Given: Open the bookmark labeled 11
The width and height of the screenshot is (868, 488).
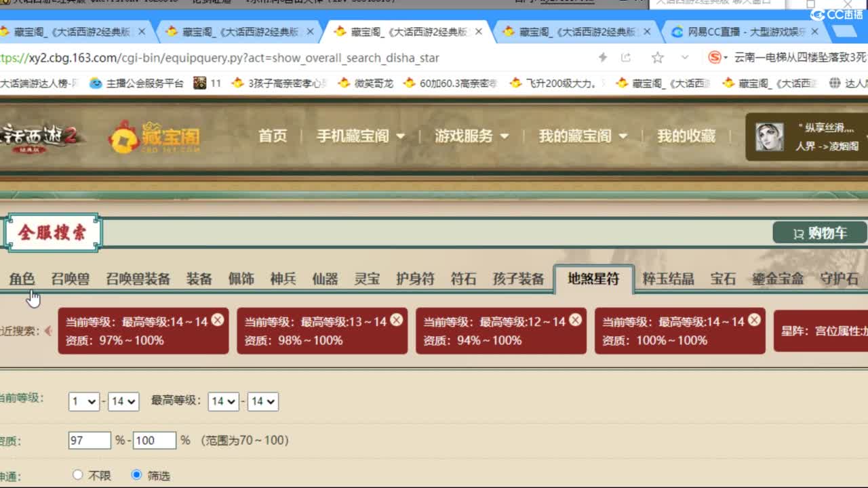Looking at the screenshot, I should click(208, 83).
